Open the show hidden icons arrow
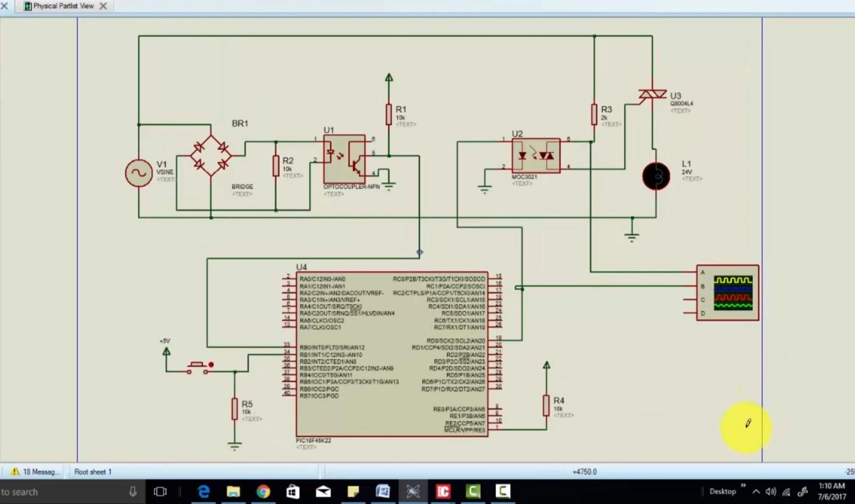This screenshot has height=504, width=855. (756, 492)
